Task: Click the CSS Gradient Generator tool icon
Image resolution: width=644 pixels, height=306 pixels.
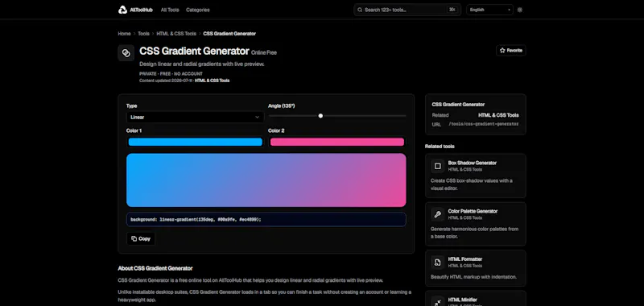Action: (x=126, y=53)
